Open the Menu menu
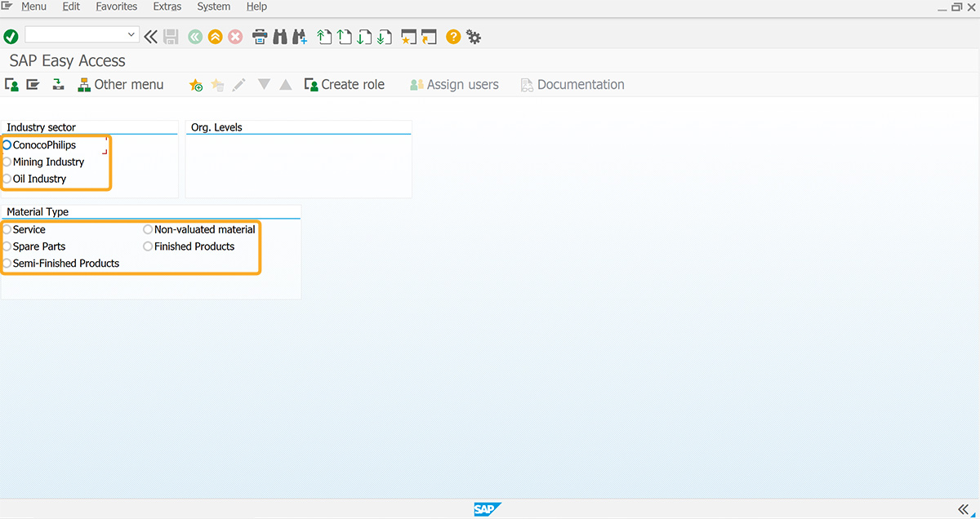The height and width of the screenshot is (519, 980). pyautogui.click(x=33, y=7)
